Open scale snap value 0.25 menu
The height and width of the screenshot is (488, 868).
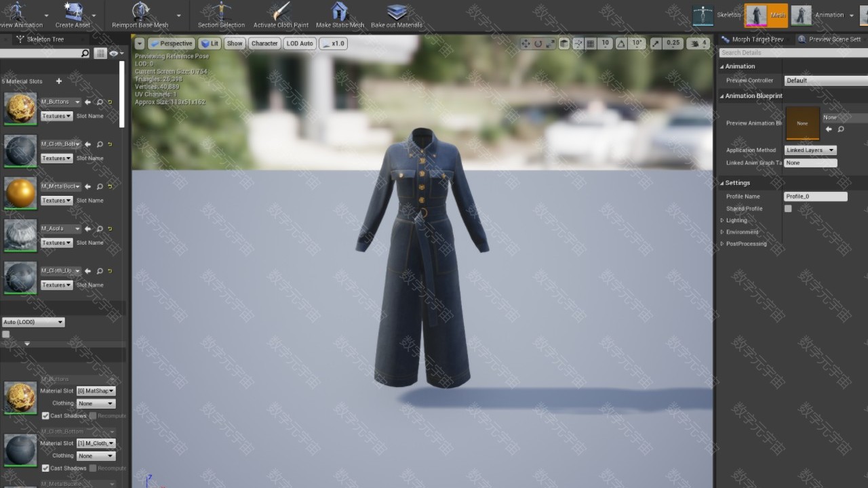coord(673,43)
